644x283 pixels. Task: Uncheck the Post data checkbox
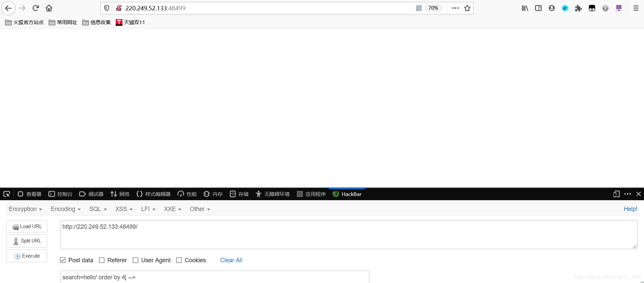(x=63, y=260)
